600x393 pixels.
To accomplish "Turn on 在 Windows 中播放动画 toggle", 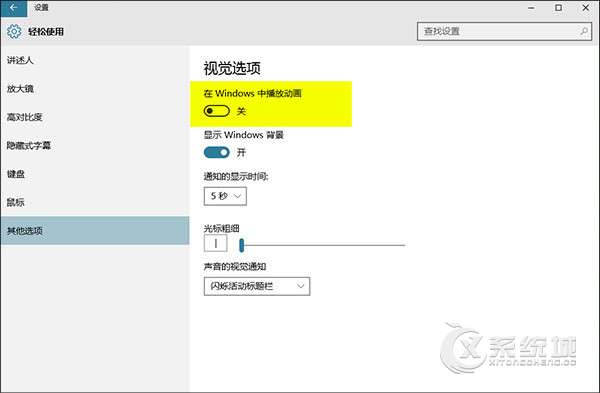I will point(217,111).
